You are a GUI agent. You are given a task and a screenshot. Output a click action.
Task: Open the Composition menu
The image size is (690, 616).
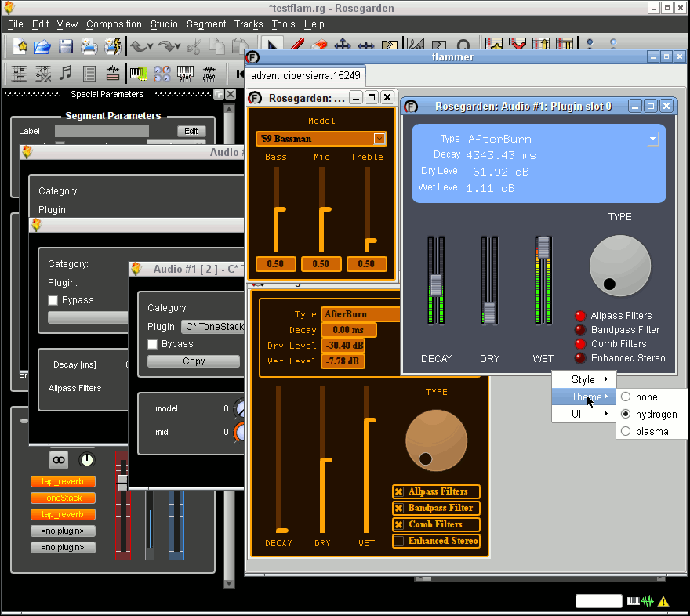click(114, 24)
